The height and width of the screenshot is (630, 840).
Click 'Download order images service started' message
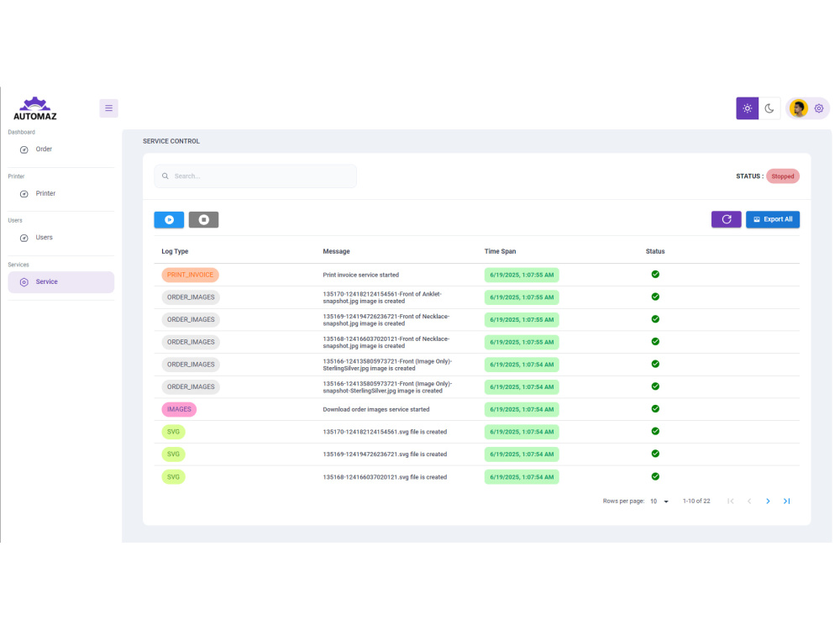(376, 409)
